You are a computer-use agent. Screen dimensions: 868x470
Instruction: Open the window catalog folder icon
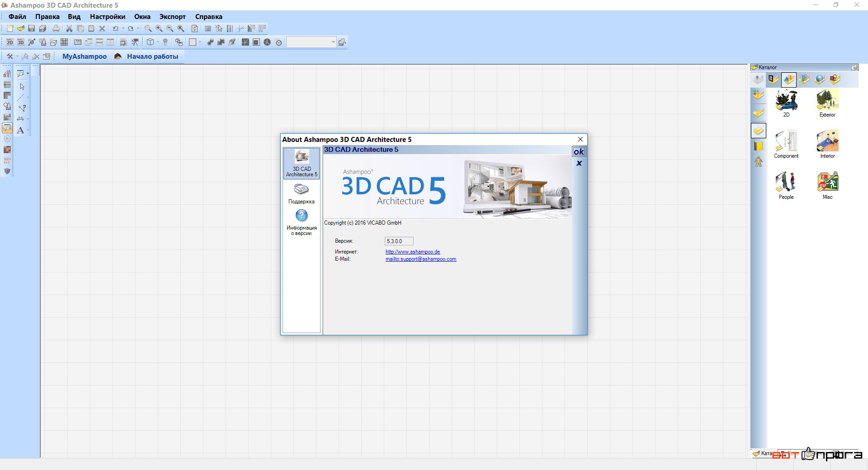(774, 80)
